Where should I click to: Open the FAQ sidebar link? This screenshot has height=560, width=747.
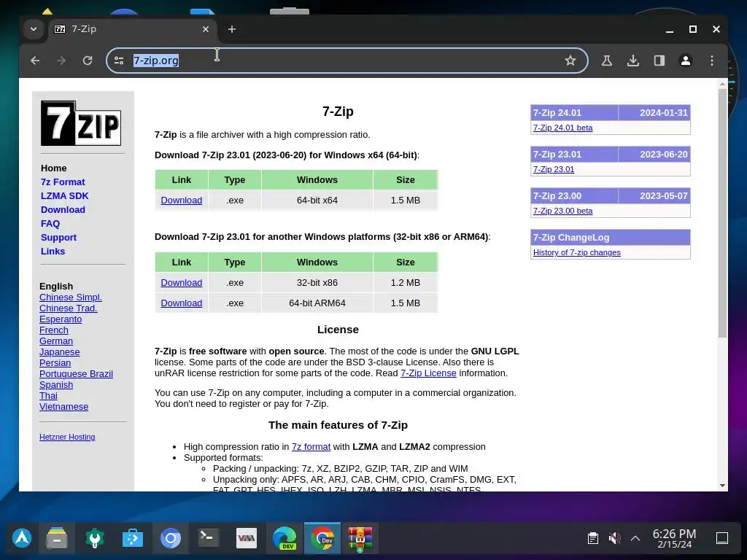(50, 223)
